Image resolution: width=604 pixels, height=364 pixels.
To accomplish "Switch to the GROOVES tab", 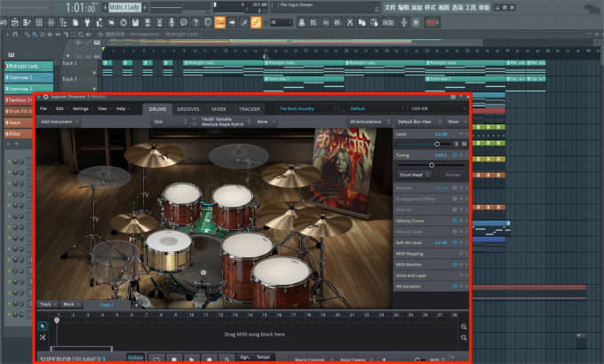I will click(188, 109).
